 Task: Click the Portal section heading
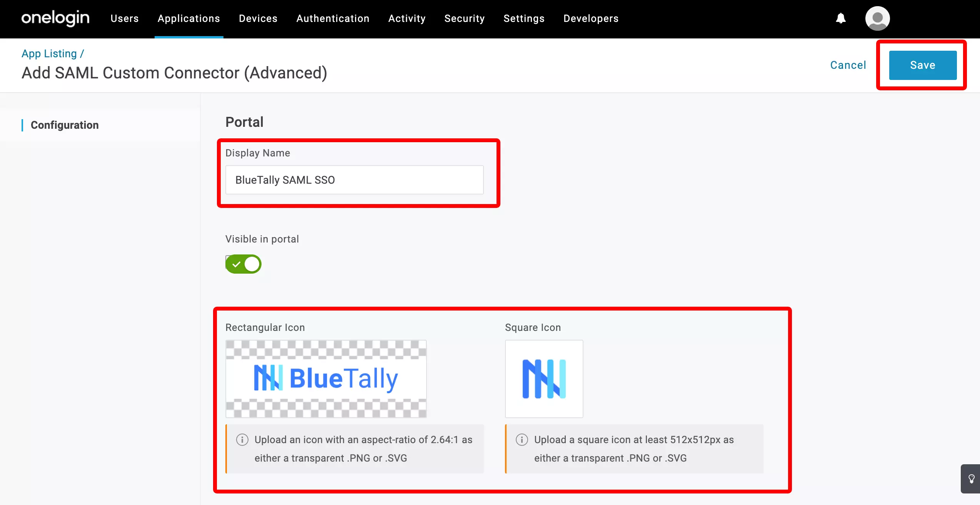pos(244,122)
